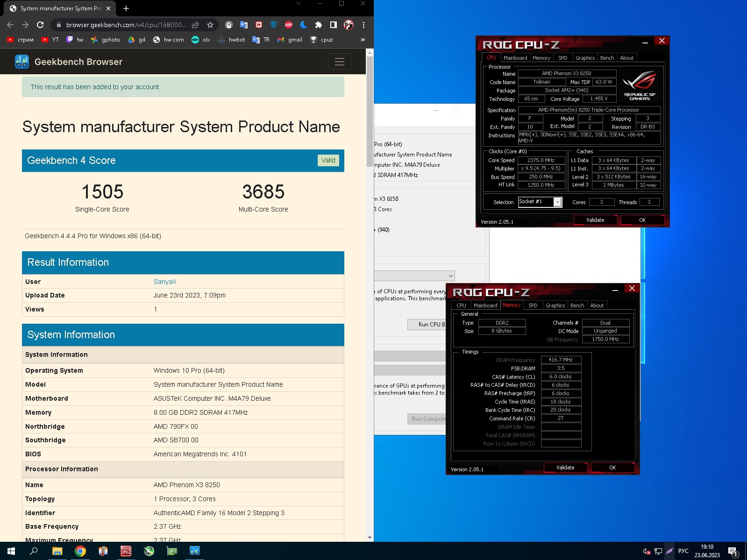This screenshot has width=747, height=560.
Task: Open a new Chrome tab
Action: click(126, 8)
